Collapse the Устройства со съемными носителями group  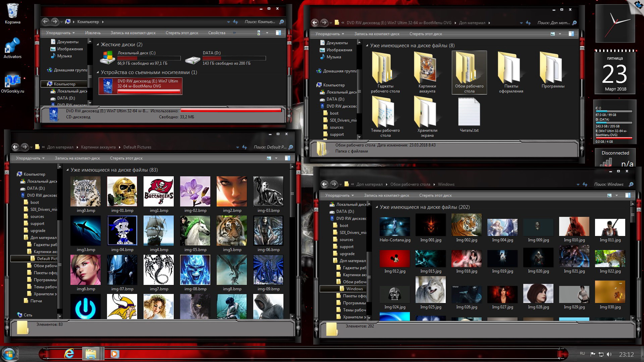pos(98,72)
